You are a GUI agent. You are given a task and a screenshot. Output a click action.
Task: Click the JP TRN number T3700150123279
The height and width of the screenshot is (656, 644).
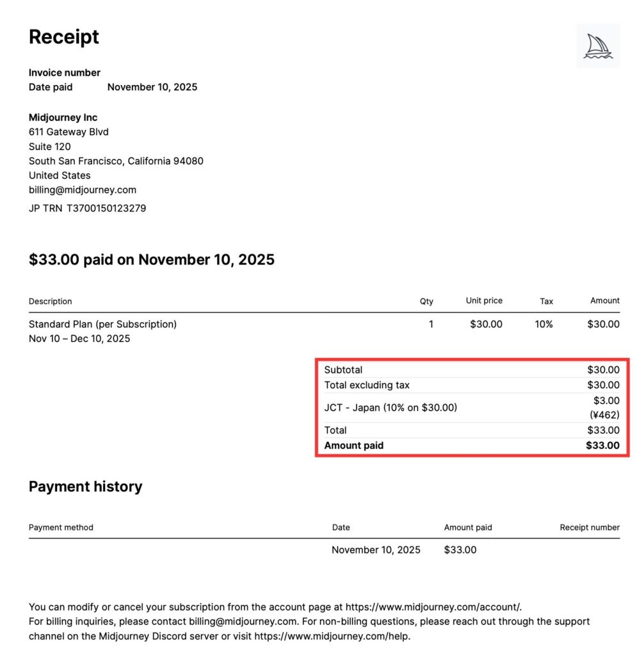106,208
